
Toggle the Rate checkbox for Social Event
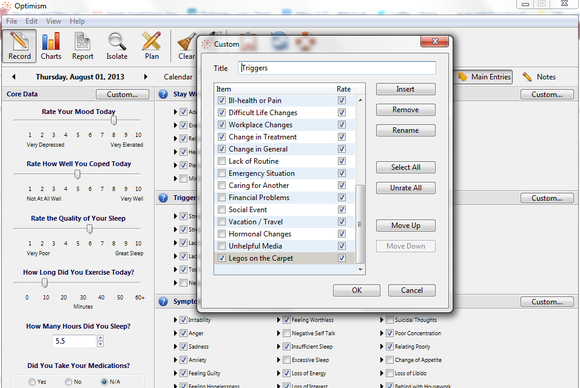pos(342,210)
